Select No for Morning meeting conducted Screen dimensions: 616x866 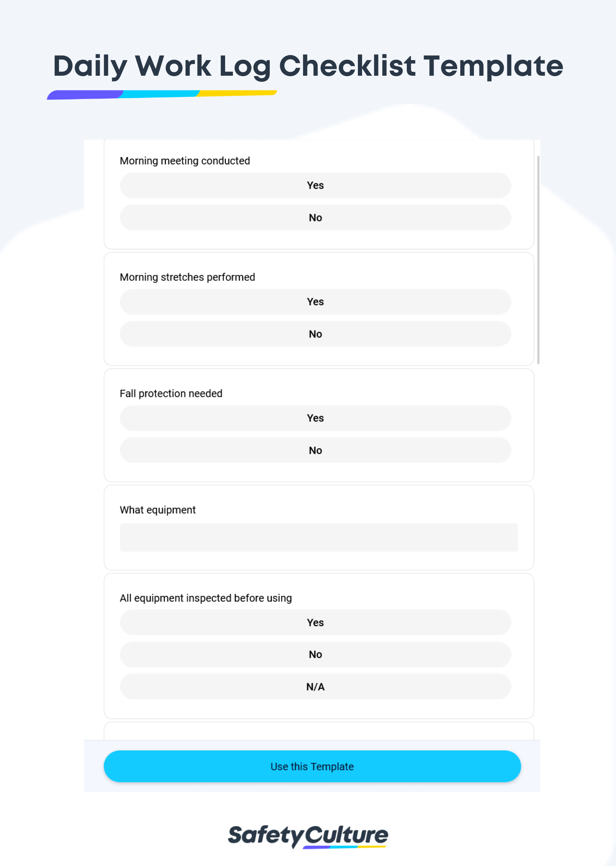coord(315,217)
